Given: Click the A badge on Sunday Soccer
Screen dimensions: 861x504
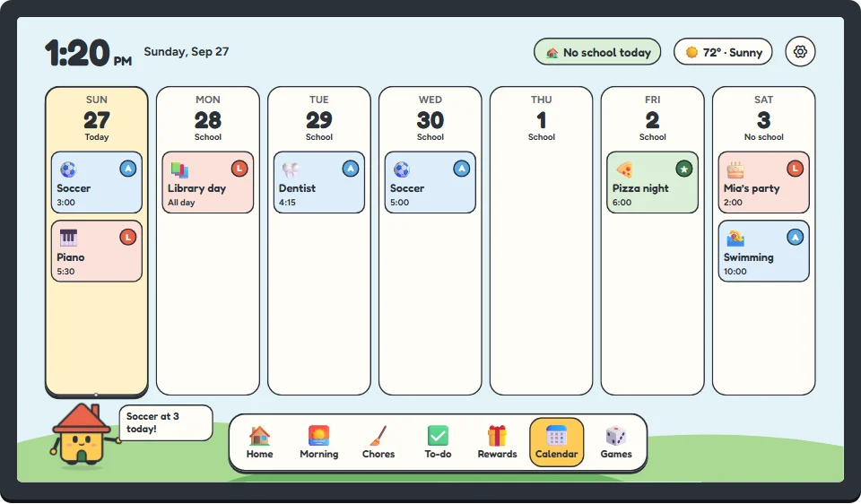Looking at the screenshot, I should [x=128, y=169].
